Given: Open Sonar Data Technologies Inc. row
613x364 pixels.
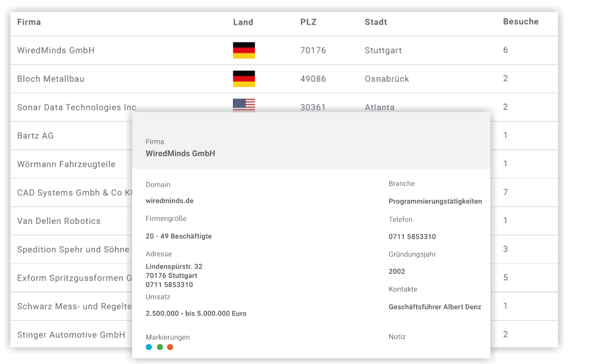Looking at the screenshot, I should [x=78, y=107].
